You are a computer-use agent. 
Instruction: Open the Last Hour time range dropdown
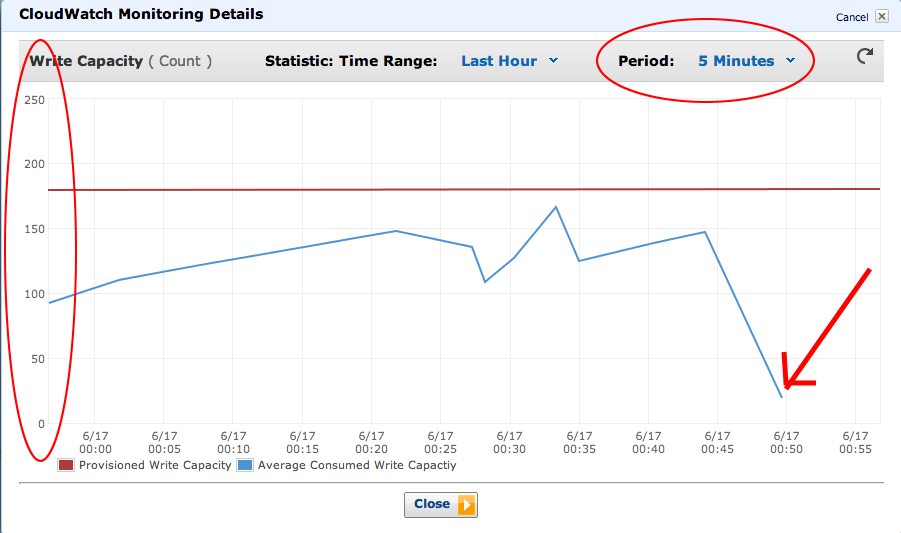pos(499,61)
